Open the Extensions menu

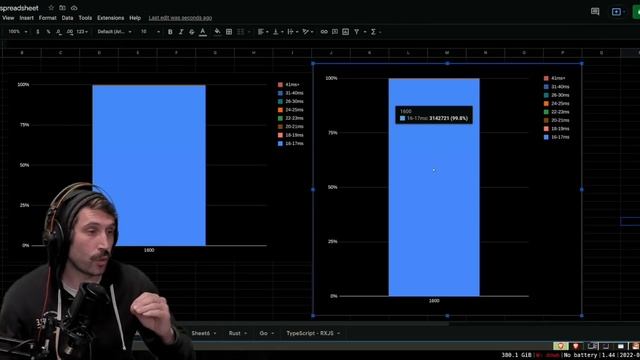111,18
